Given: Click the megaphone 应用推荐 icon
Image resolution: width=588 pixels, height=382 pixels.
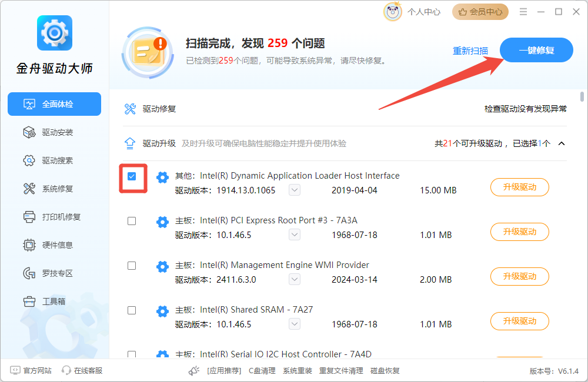Looking at the screenshot, I should click(x=194, y=371).
